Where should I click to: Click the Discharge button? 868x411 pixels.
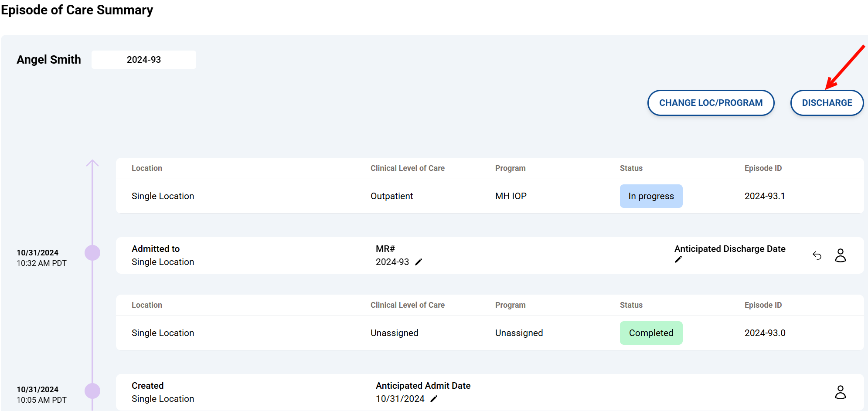(827, 103)
